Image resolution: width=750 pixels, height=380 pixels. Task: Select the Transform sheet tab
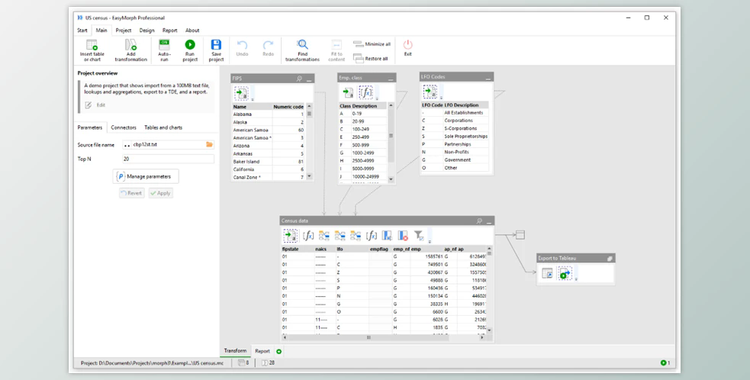coord(235,351)
